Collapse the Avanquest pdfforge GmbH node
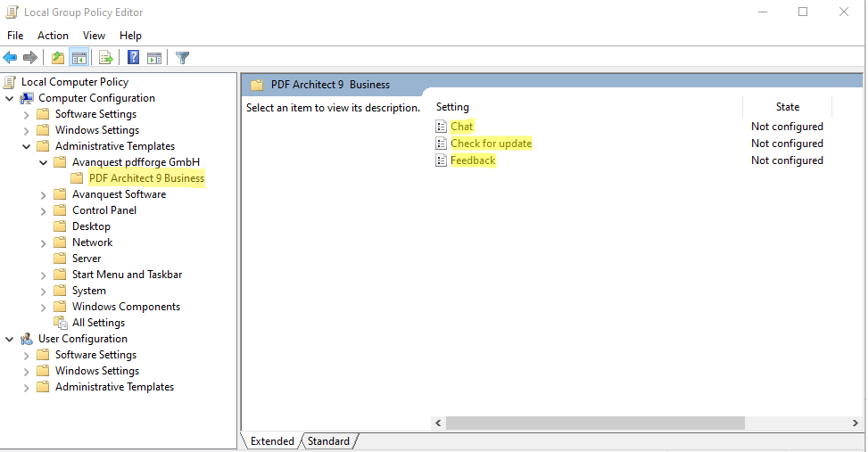The height and width of the screenshot is (452, 868). point(43,162)
